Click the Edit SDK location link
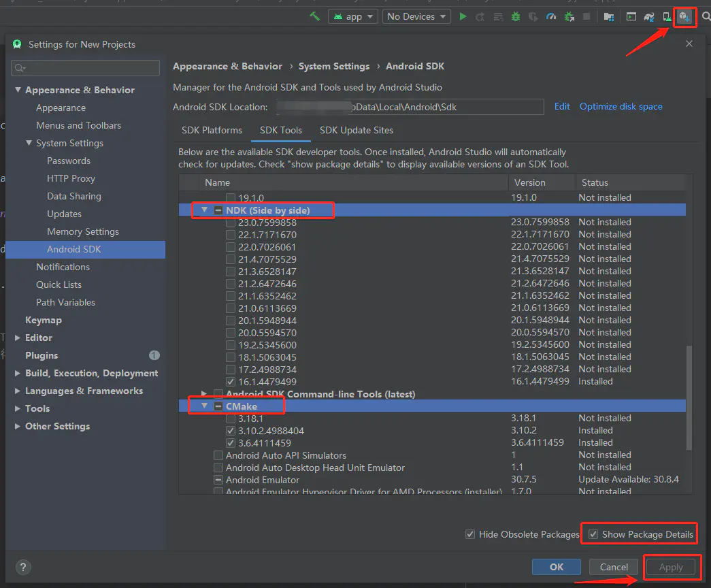The image size is (711, 588). tap(562, 107)
